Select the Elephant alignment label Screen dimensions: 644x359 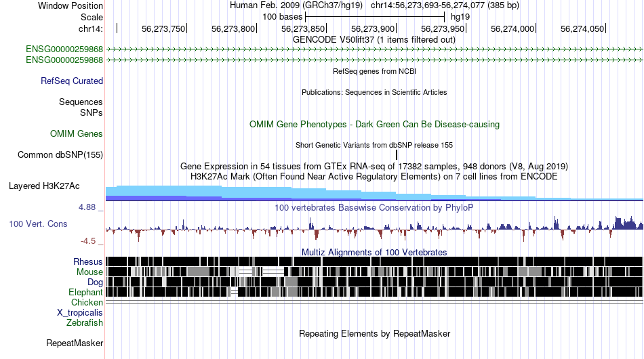85,292
